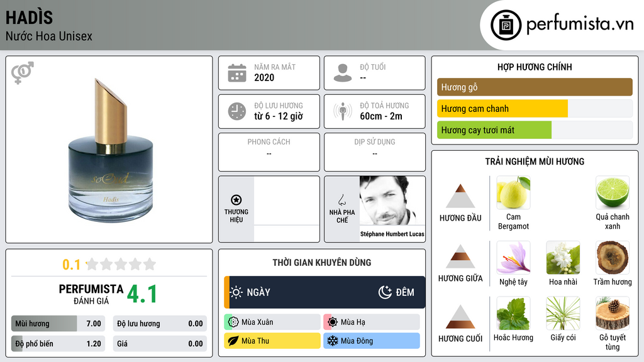Screen dimensions: 644x362
Task: Click the unisex gender symbol icon
Action: click(23, 73)
